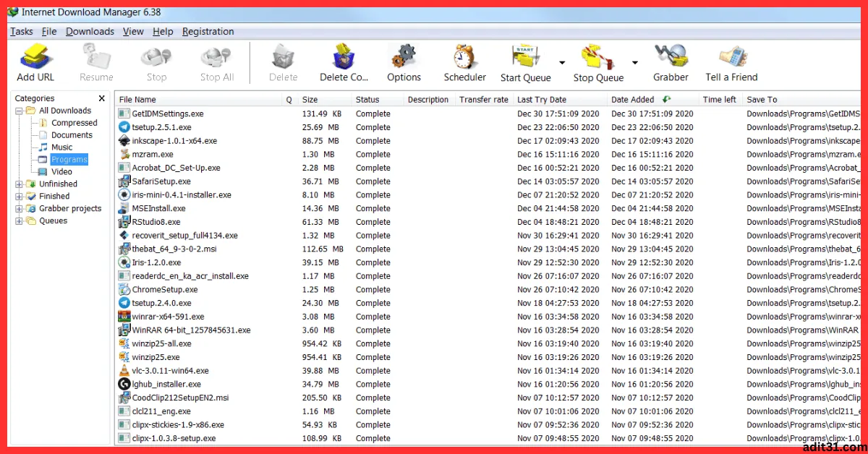This screenshot has width=868, height=454.
Task: Select recoverit_setup_full4134.exe file icon
Action: 124,236
